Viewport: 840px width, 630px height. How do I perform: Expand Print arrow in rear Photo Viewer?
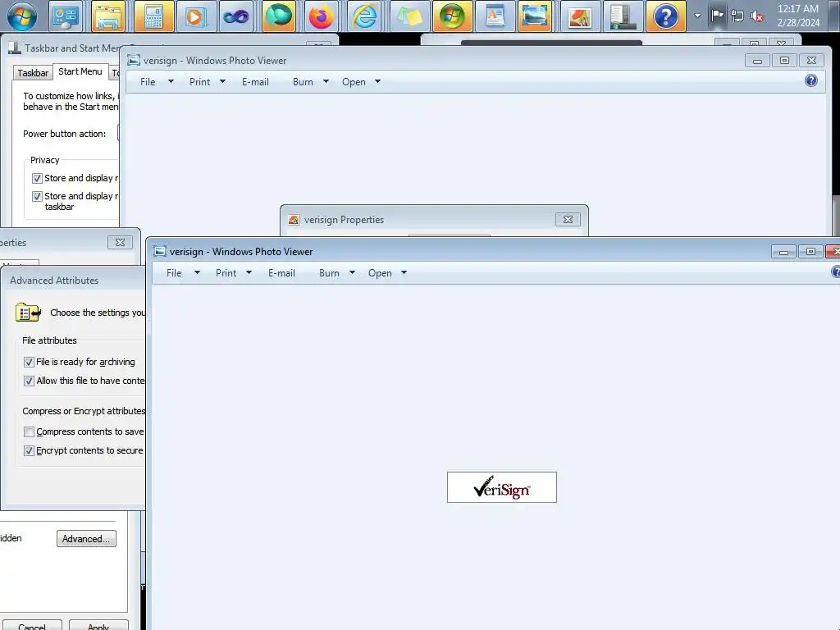point(222,81)
